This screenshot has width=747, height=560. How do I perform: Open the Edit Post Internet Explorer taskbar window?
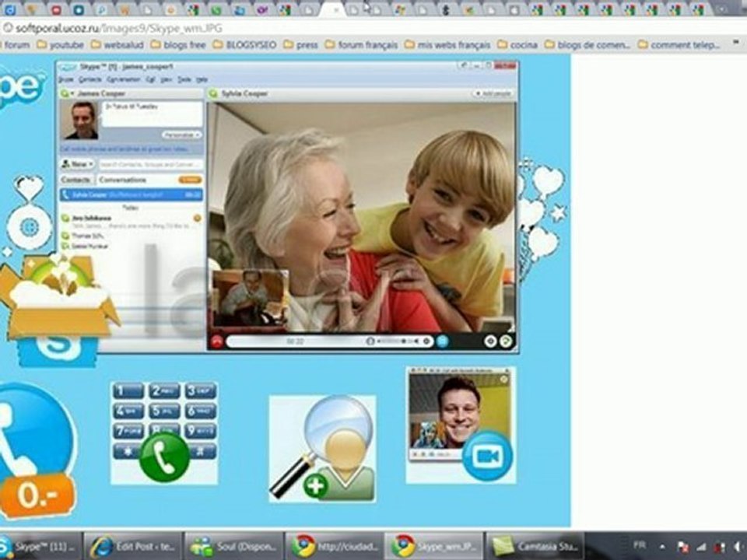(133, 546)
